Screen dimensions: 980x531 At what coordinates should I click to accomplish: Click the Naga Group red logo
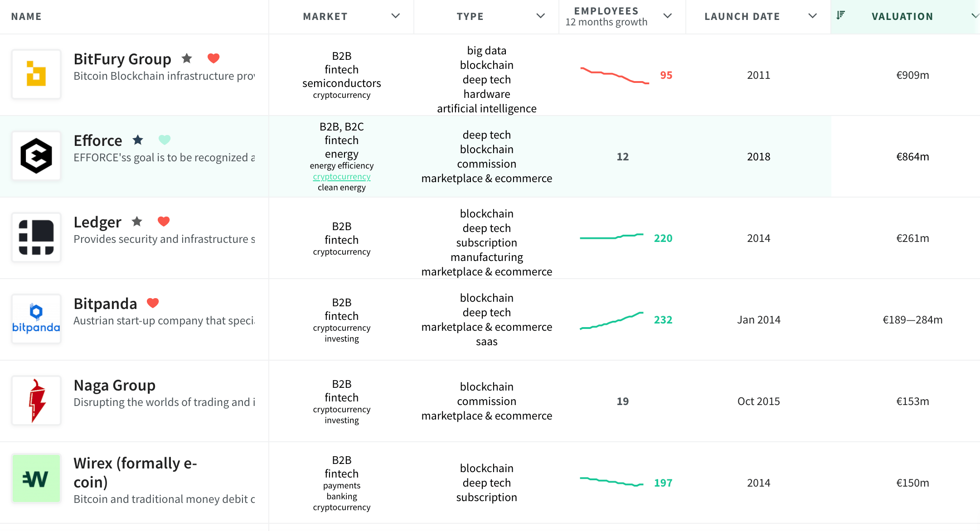click(x=36, y=401)
